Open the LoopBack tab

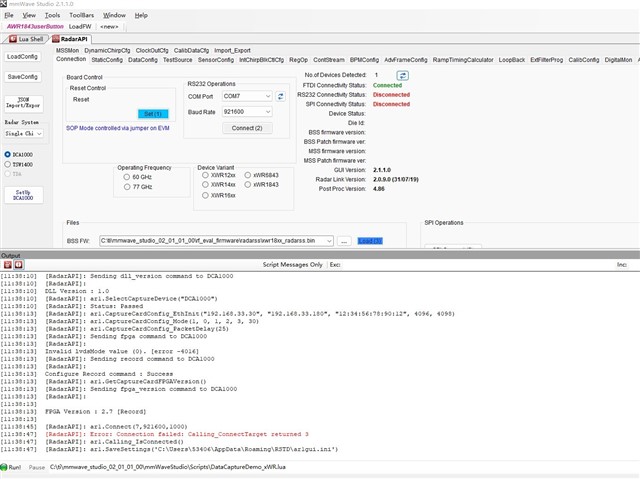pyautogui.click(x=512, y=60)
